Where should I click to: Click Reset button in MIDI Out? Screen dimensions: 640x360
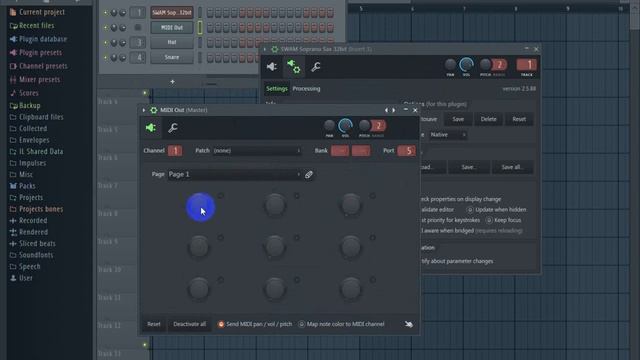pyautogui.click(x=154, y=324)
